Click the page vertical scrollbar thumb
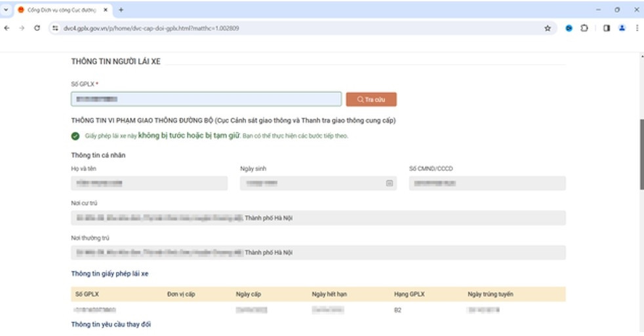Image resolution: width=644 pixels, height=336 pixels. pyautogui.click(x=641, y=154)
